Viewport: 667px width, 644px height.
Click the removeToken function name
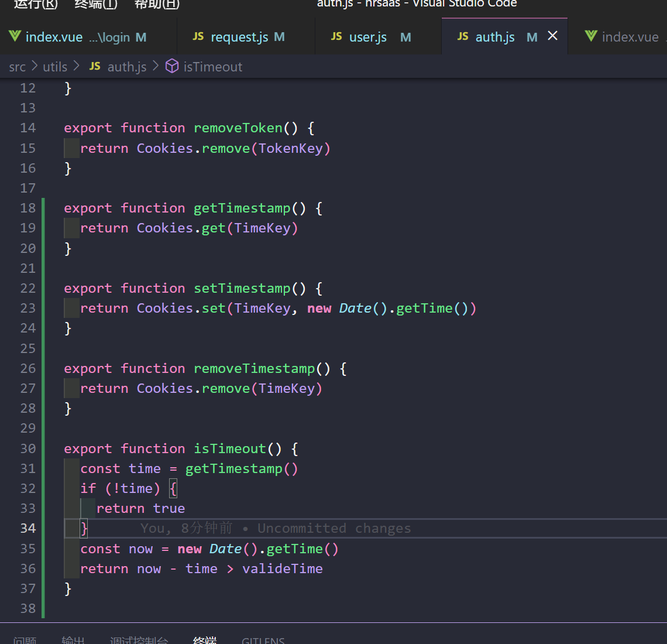238,128
